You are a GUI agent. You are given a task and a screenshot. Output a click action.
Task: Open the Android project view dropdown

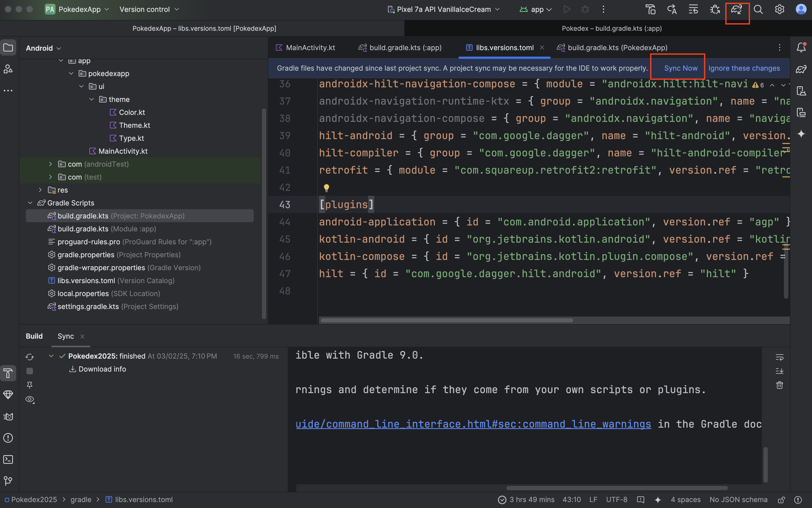(43, 48)
